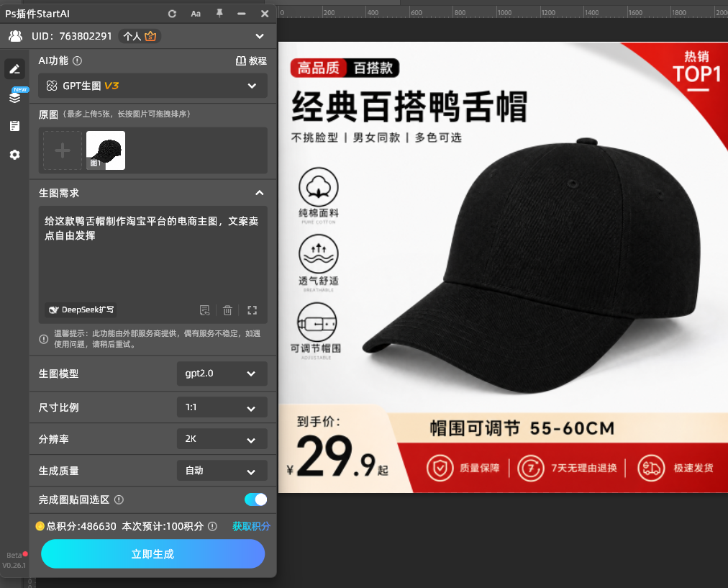Click the refresh icon in plugin title bar

click(x=172, y=14)
